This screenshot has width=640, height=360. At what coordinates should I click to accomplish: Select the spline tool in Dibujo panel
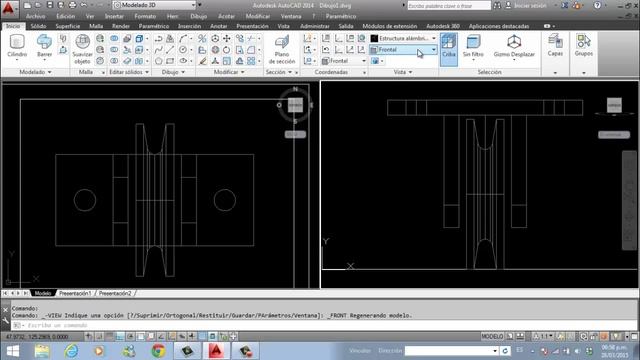click(159, 50)
